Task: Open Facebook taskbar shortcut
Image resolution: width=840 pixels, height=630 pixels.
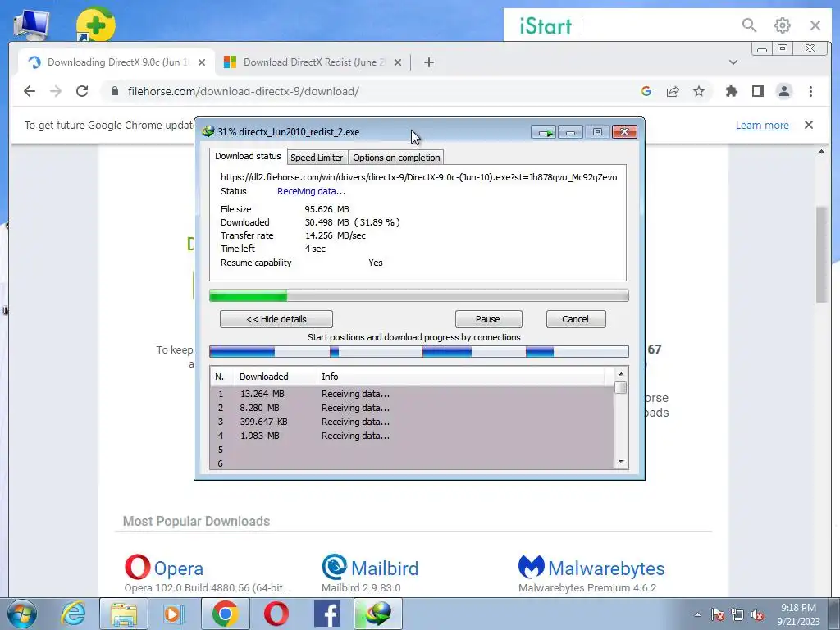Action: [x=327, y=614]
